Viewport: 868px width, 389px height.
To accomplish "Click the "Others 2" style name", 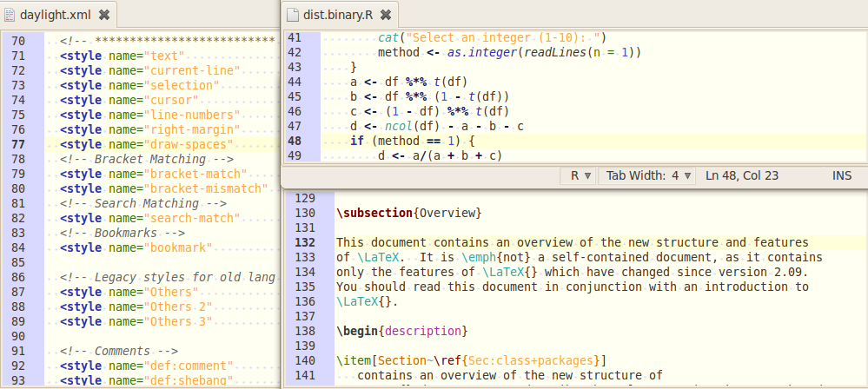I will (178, 307).
